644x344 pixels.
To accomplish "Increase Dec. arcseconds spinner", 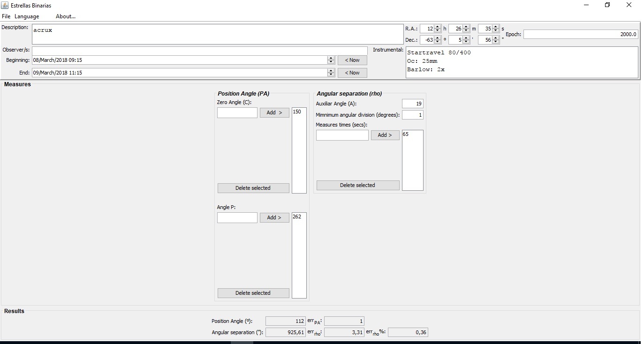I will [x=495, y=38].
